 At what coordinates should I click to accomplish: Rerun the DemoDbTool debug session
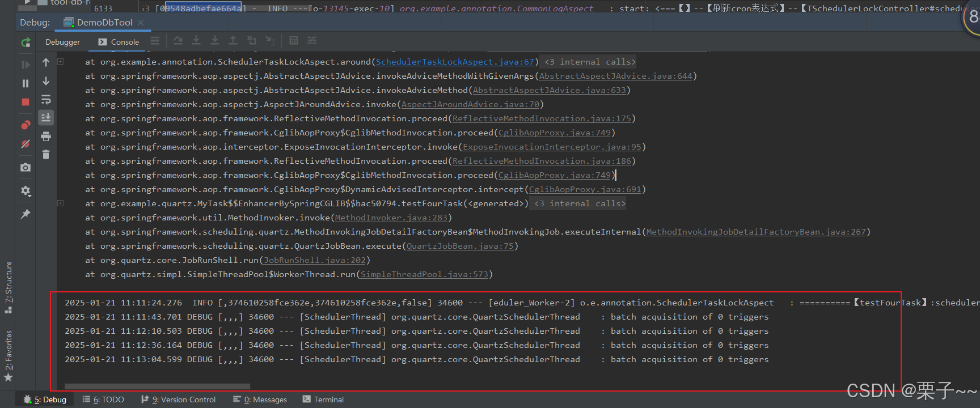26,42
